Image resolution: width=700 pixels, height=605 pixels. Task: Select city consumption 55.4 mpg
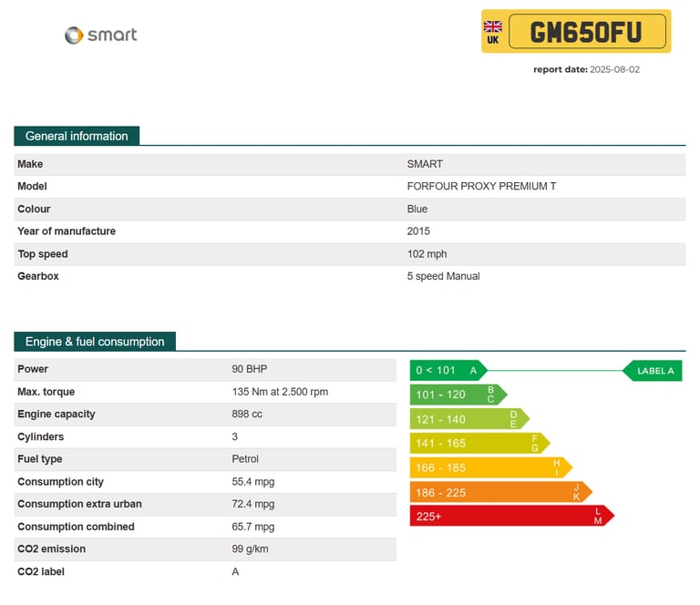pos(253,482)
